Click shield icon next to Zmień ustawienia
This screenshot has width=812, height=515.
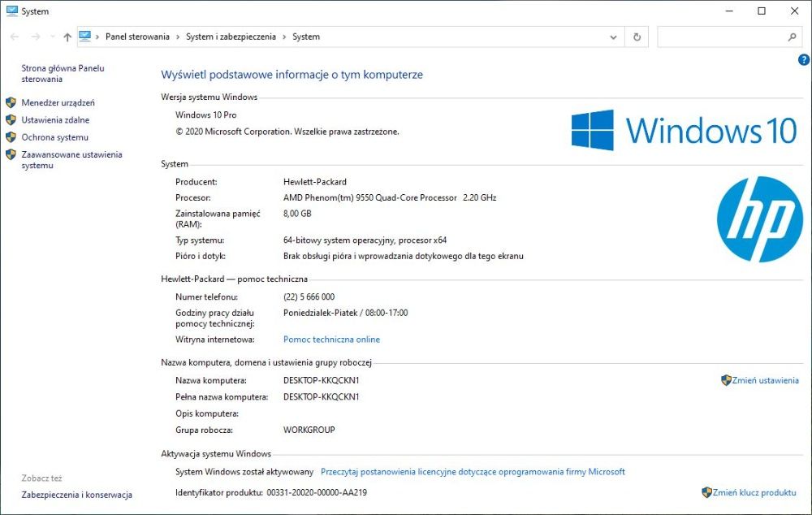pyautogui.click(x=726, y=380)
